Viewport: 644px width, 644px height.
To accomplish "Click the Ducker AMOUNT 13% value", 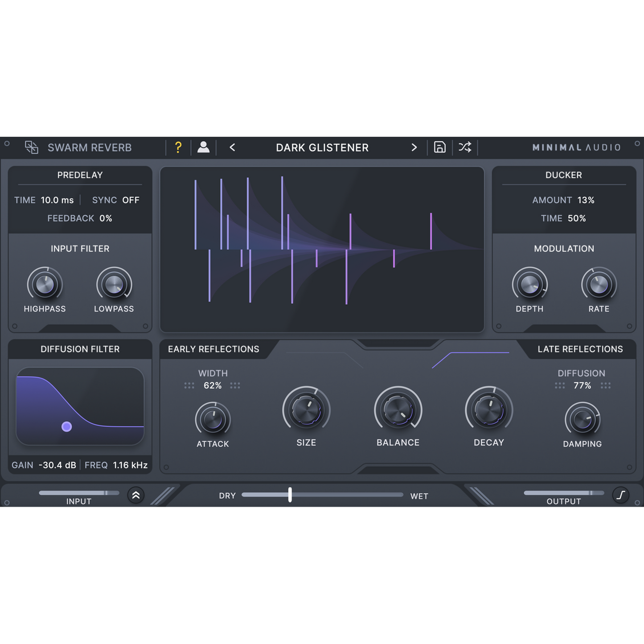I will click(x=586, y=200).
